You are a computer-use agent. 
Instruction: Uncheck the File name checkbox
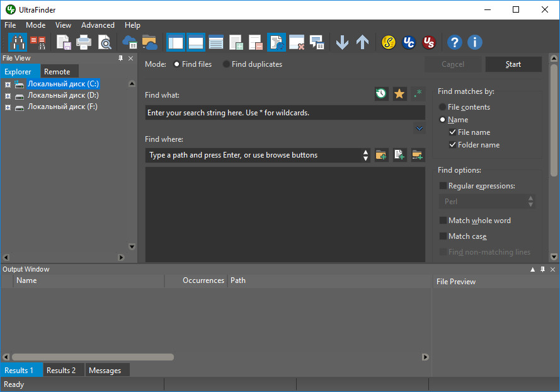pos(452,132)
